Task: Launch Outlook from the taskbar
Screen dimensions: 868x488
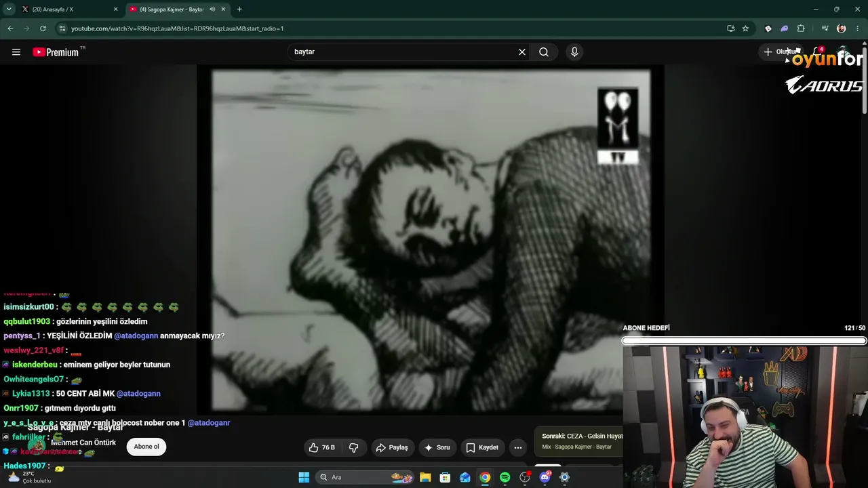Action: click(465, 477)
